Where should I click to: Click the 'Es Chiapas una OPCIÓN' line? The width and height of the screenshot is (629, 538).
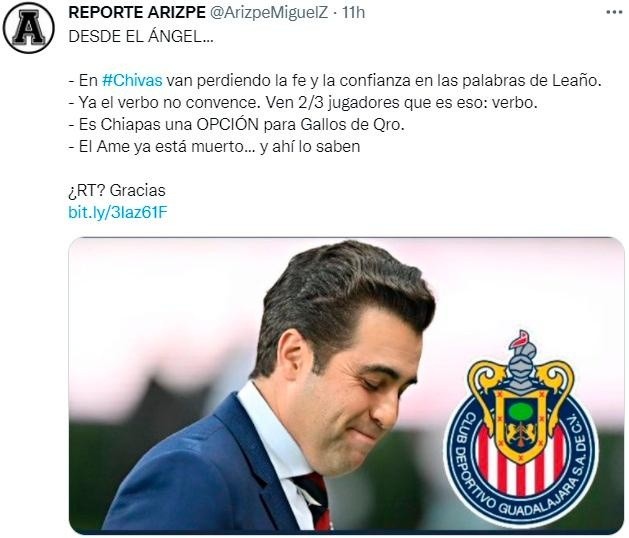click(x=236, y=125)
